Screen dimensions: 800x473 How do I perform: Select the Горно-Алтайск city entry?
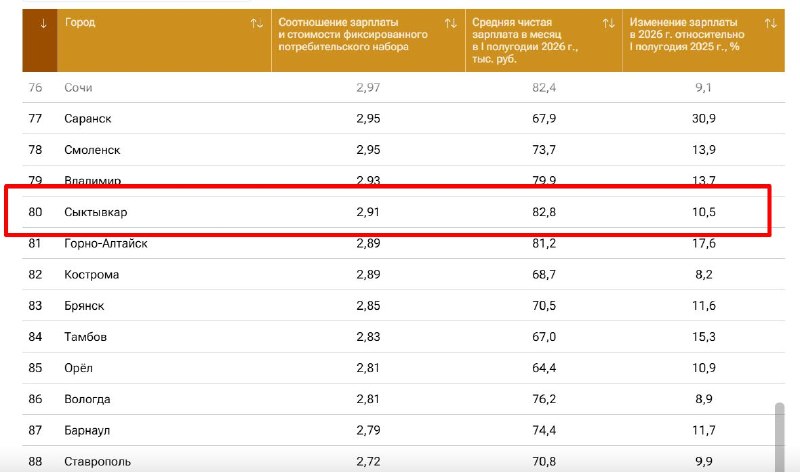(106, 243)
